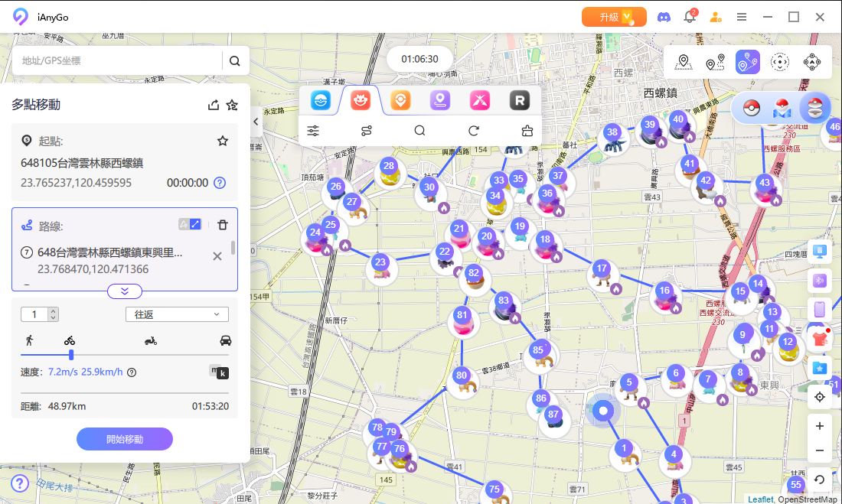Switch to Pokéball tab in Pokémon panel
842x504 pixels.
click(x=321, y=100)
